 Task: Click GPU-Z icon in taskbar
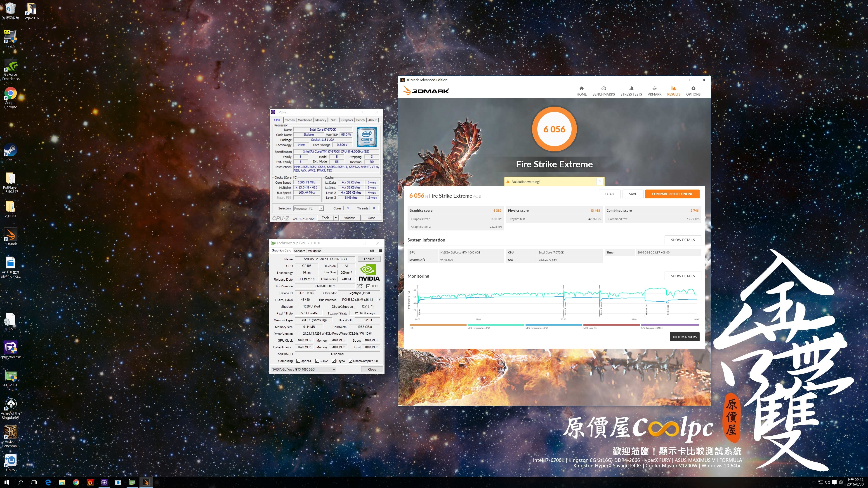pyautogui.click(x=132, y=482)
